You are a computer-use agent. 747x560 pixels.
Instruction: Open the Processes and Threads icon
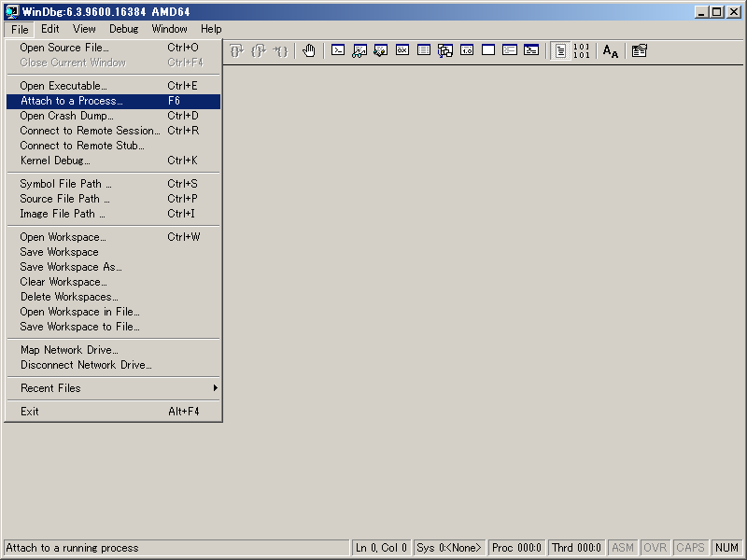[509, 50]
